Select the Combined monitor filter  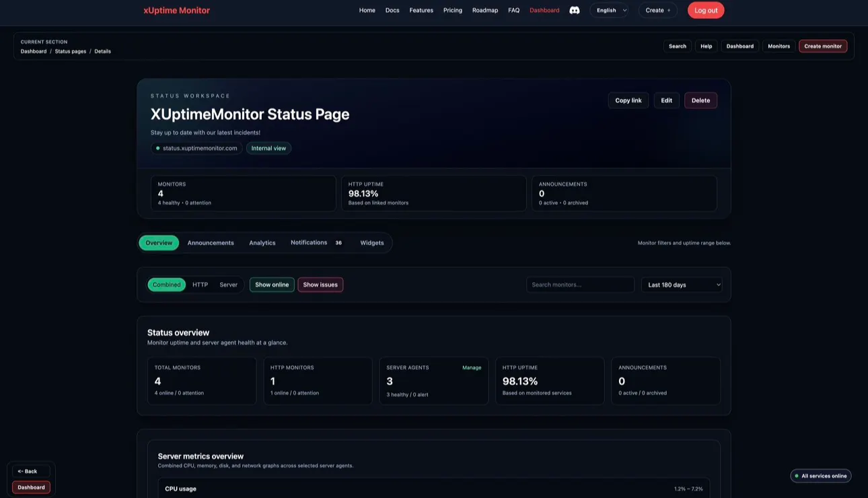[x=167, y=285]
